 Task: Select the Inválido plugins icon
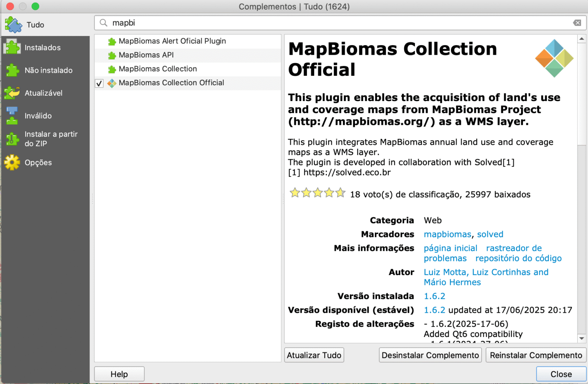12,116
